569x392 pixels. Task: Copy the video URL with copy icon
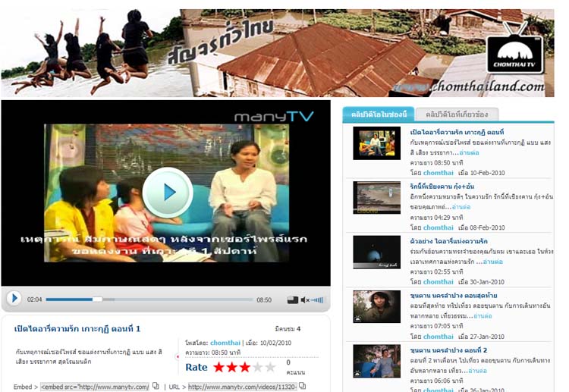302,386
